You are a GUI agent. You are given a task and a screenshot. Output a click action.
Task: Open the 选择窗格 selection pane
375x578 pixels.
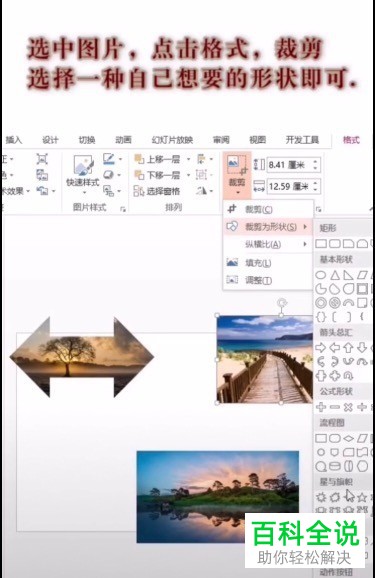pyautogui.click(x=157, y=191)
